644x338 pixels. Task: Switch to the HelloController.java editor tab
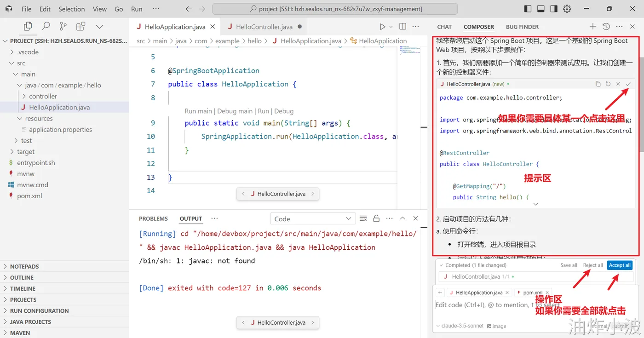click(x=264, y=27)
